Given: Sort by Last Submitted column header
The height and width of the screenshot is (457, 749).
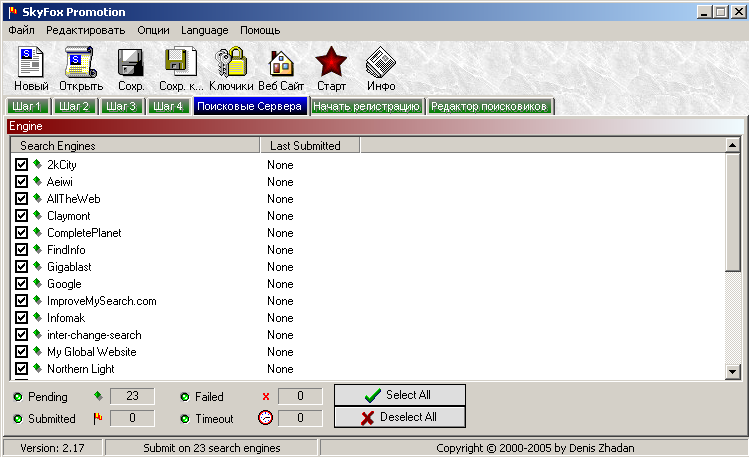Looking at the screenshot, I should [310, 146].
